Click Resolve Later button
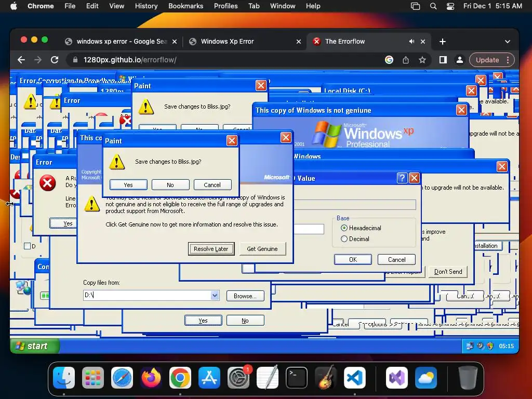This screenshot has height=399, width=532. coord(211,249)
